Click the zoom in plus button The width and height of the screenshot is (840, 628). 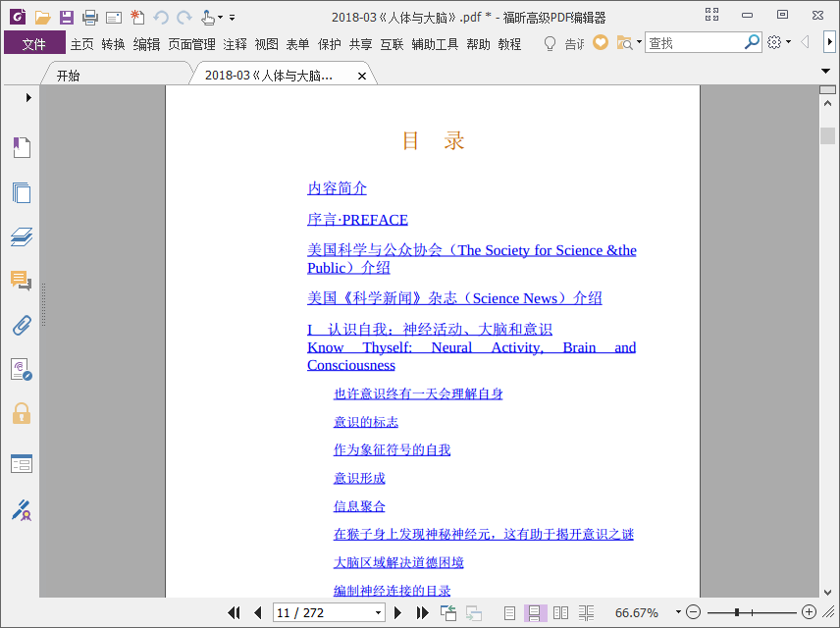[809, 612]
